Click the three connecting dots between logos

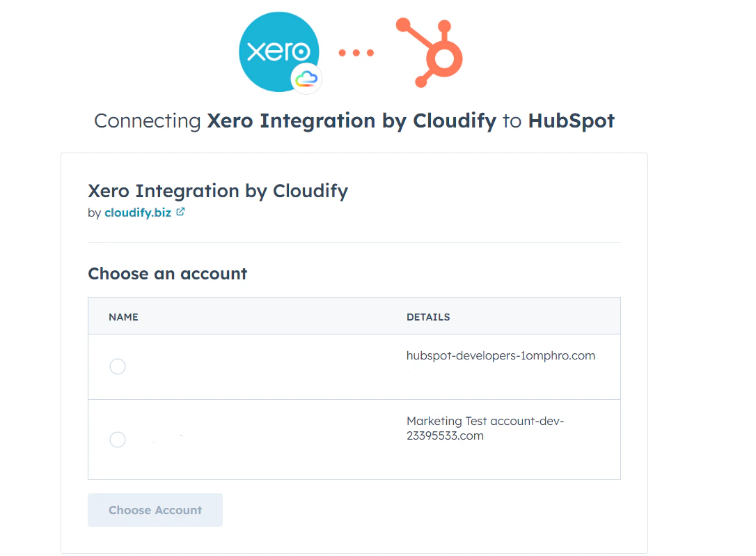tap(356, 53)
